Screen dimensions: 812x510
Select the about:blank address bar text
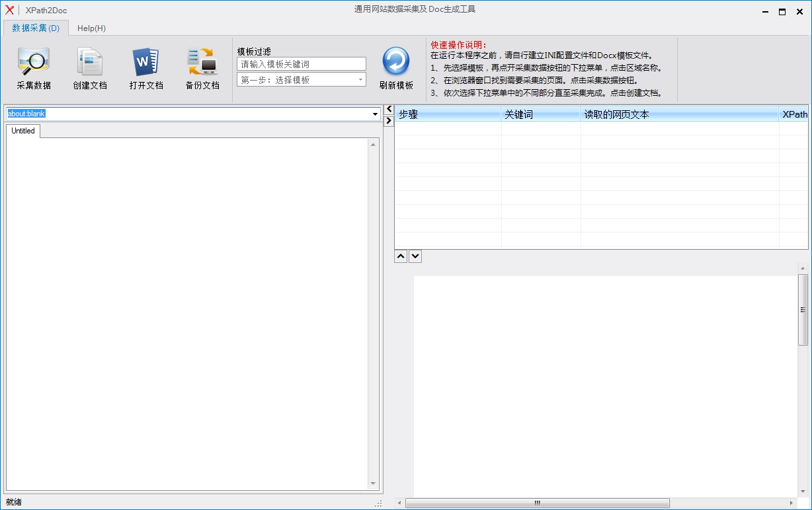pyautogui.click(x=26, y=113)
